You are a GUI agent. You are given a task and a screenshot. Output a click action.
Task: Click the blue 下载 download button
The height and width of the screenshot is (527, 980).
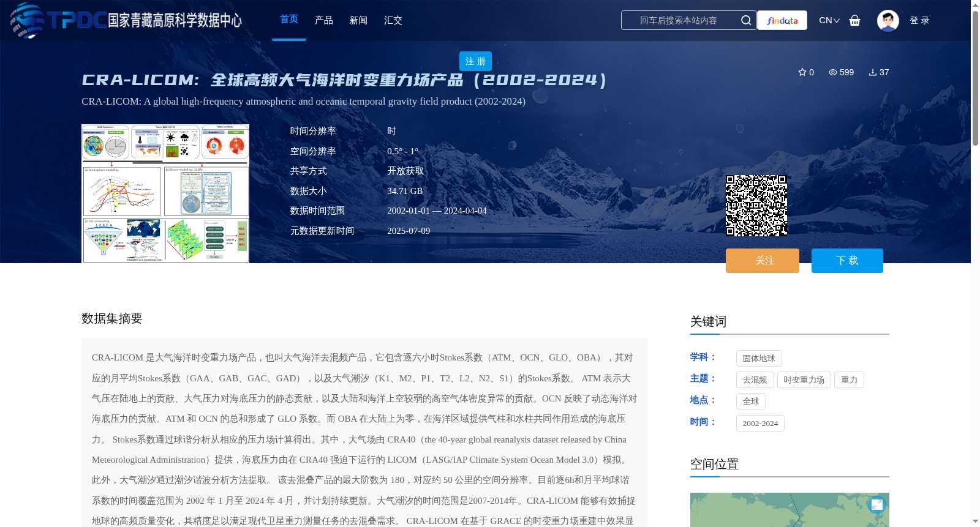point(847,261)
